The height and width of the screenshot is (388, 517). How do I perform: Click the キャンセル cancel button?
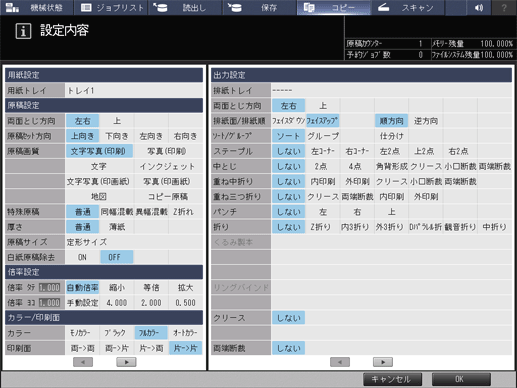point(392,379)
